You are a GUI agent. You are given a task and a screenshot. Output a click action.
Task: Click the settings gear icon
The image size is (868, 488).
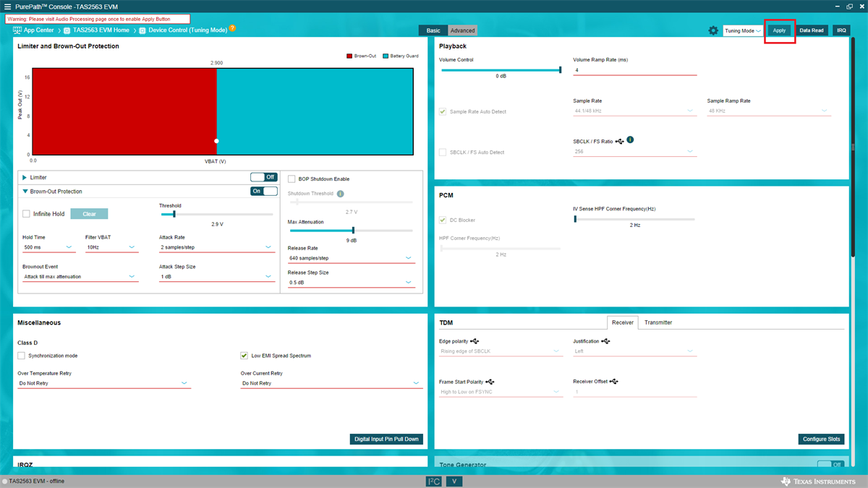click(713, 30)
